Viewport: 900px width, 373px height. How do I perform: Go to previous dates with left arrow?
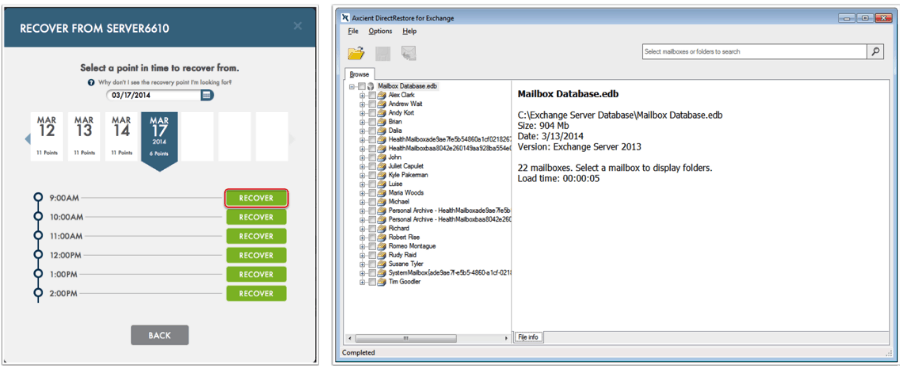point(26,139)
